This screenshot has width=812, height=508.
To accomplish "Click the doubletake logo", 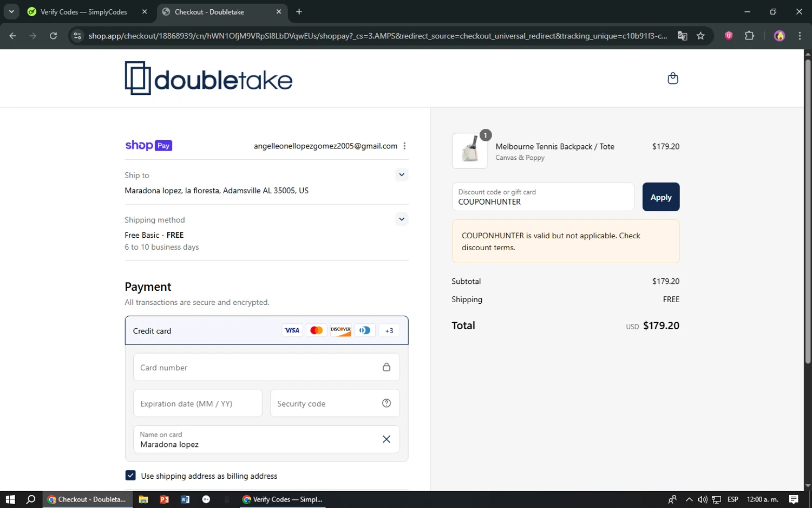I will 208,79.
